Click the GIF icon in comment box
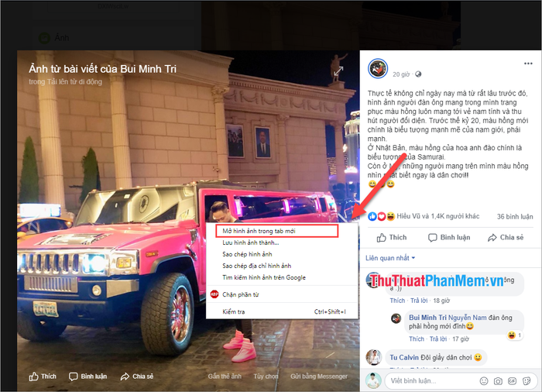 click(x=512, y=381)
